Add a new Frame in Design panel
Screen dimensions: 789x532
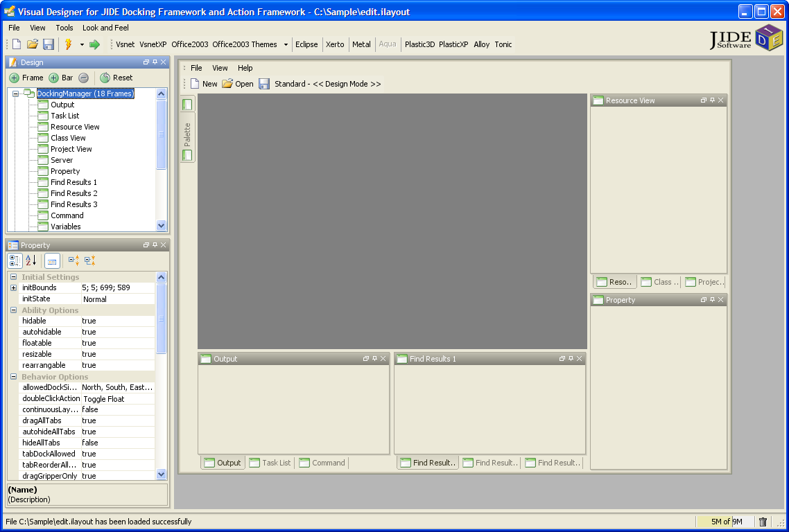click(26, 78)
